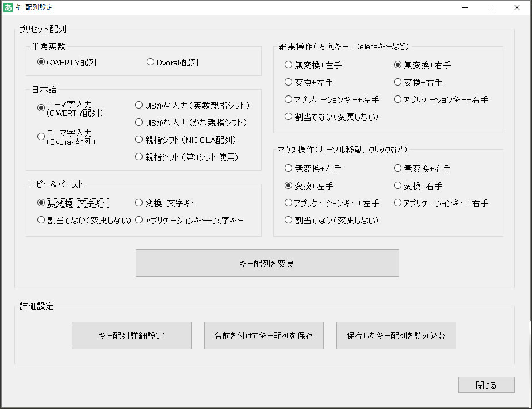Image resolution: width=532 pixels, height=409 pixels.
Task: Select 割当てない(変更しない) in コピー＆ペースト
Action: [x=41, y=219]
